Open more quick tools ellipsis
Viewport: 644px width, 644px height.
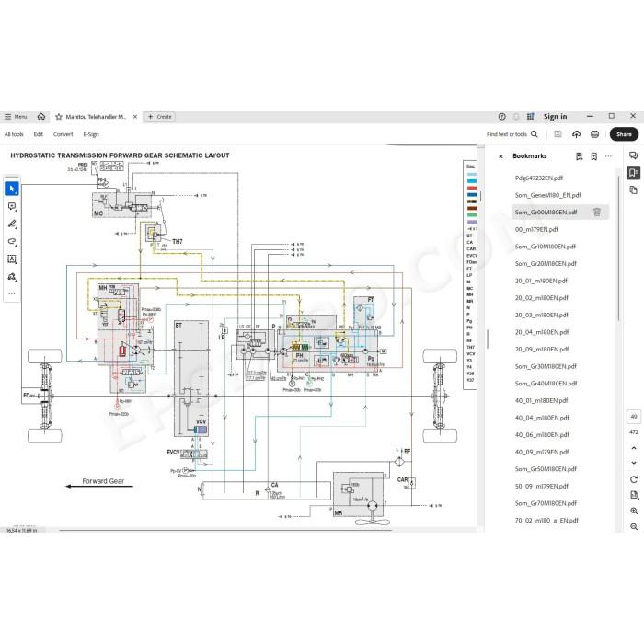(x=12, y=293)
